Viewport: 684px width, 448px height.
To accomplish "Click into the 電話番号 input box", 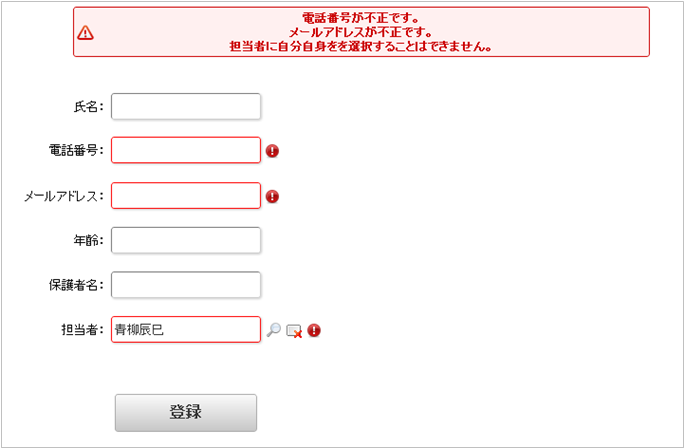I will click(186, 150).
